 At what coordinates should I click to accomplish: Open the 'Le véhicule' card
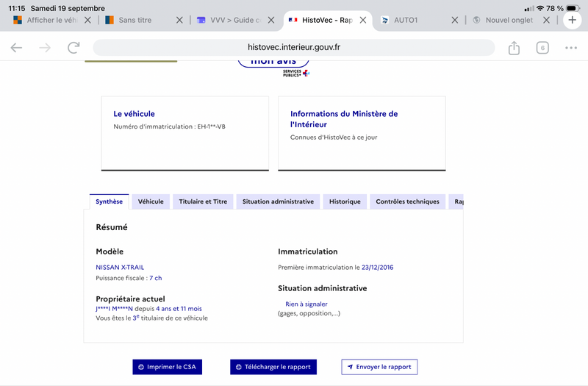(x=185, y=133)
